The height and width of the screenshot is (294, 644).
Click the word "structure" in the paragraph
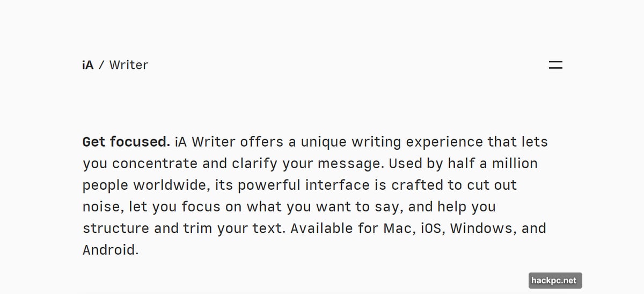pyautogui.click(x=115, y=228)
